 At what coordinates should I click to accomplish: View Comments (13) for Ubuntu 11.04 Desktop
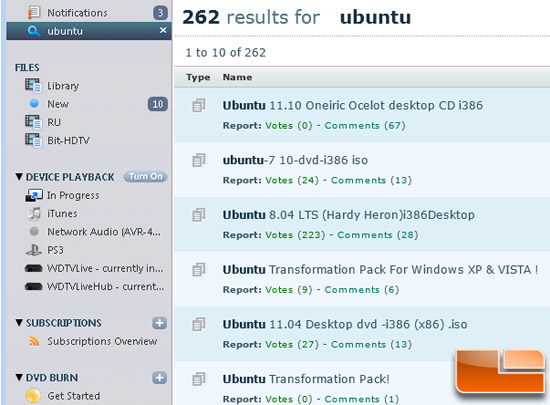[x=371, y=344]
